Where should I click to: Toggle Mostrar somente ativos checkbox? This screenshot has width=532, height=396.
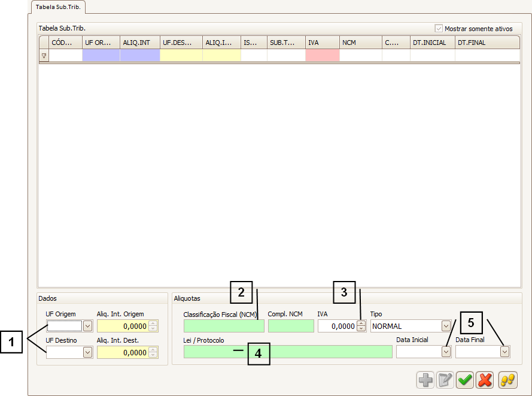(439, 28)
